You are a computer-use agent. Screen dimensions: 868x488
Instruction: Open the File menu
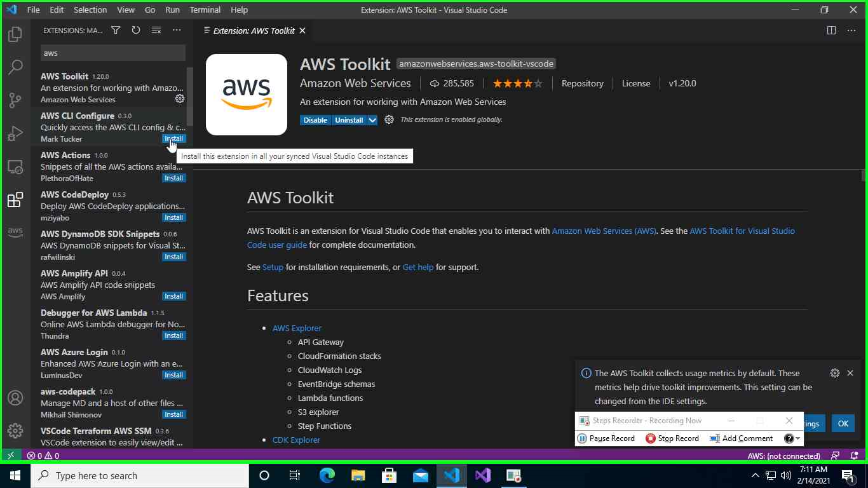pyautogui.click(x=34, y=10)
